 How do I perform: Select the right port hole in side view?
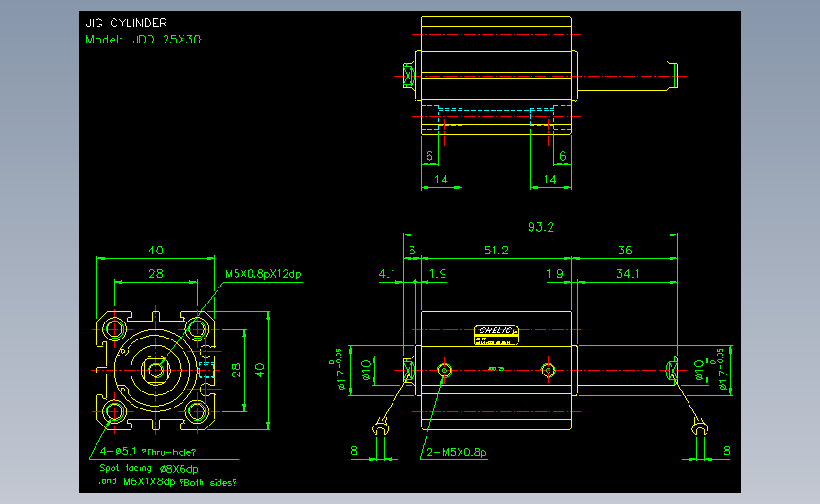(548, 370)
